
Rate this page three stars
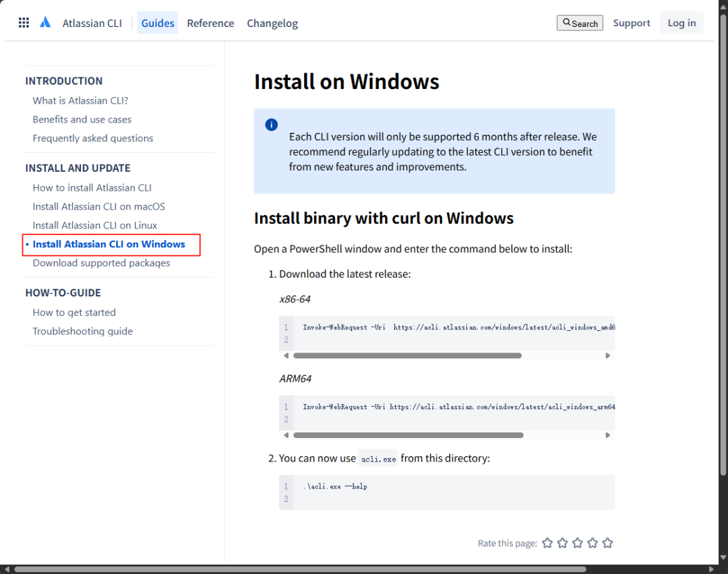pos(578,543)
